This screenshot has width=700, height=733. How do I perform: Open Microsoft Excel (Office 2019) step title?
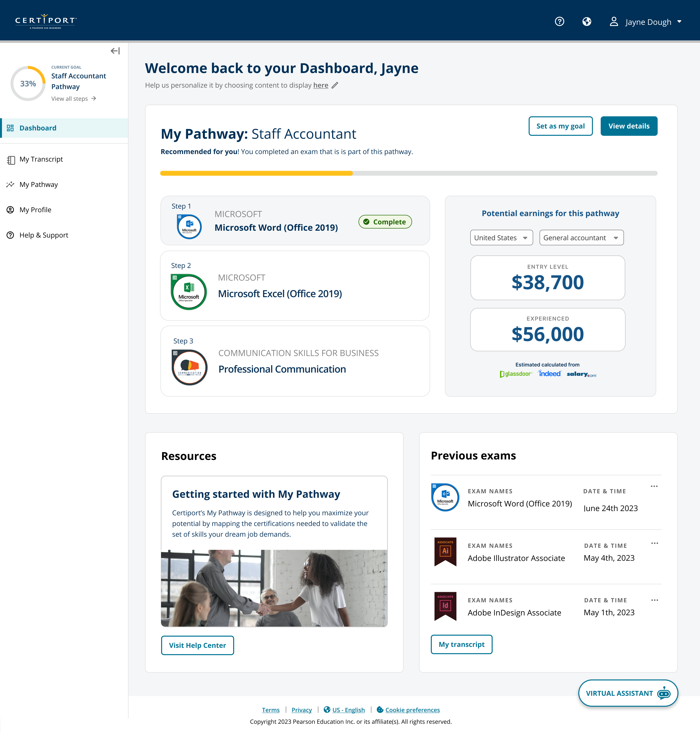[280, 294]
